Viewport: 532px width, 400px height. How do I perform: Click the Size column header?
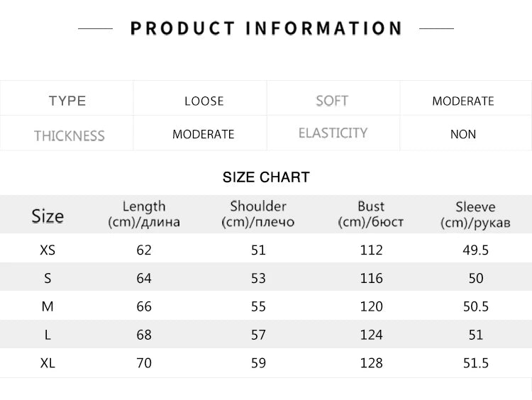click(x=48, y=216)
